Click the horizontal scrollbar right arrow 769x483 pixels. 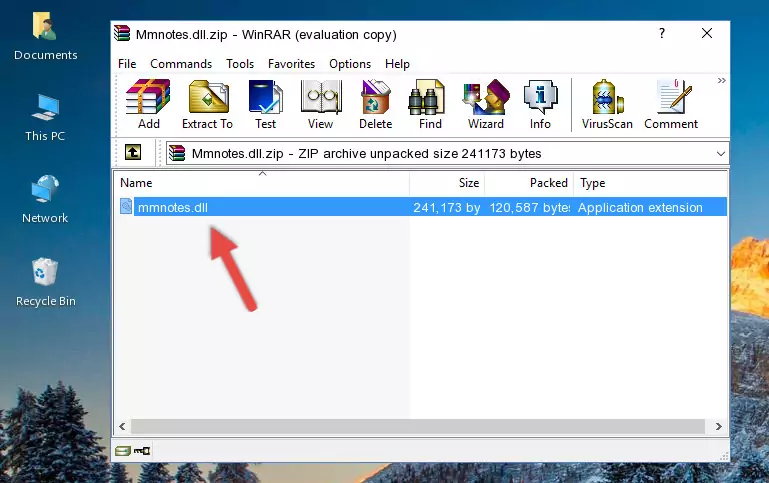click(x=718, y=426)
